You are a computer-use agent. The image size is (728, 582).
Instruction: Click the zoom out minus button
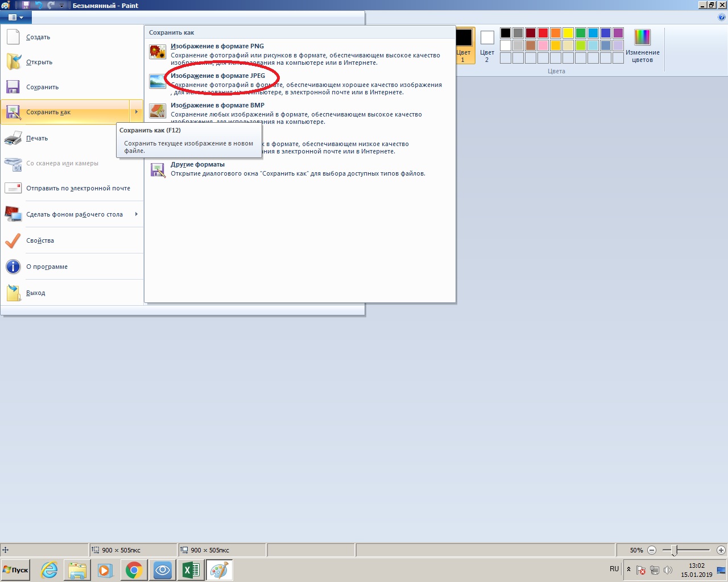click(652, 550)
